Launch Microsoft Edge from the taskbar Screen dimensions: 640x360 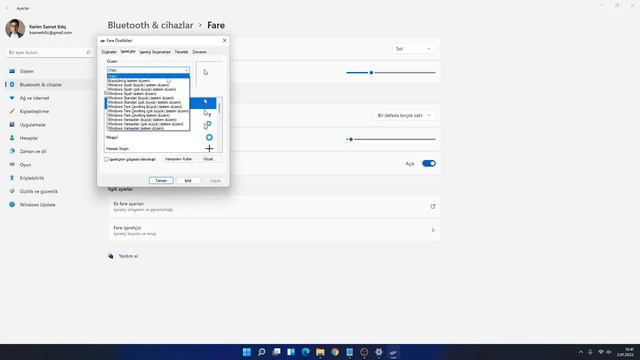[305, 352]
